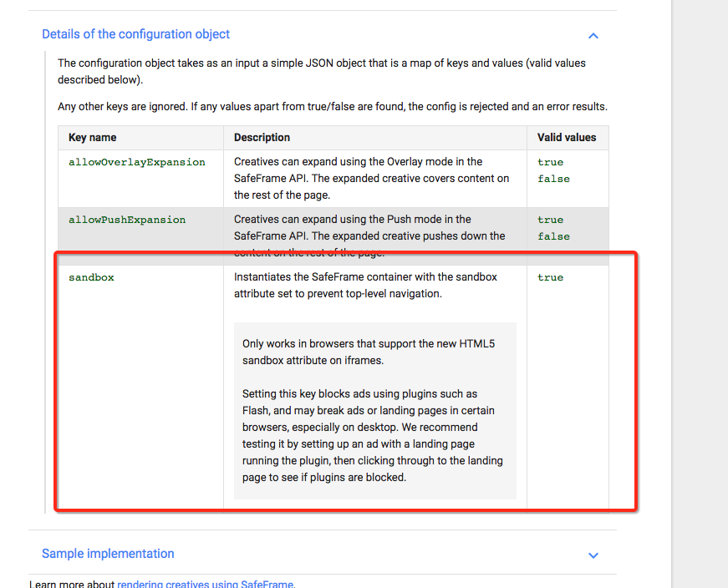Click the Flash plugins warning note
This screenshot has height=588, width=728.
pos(372,435)
